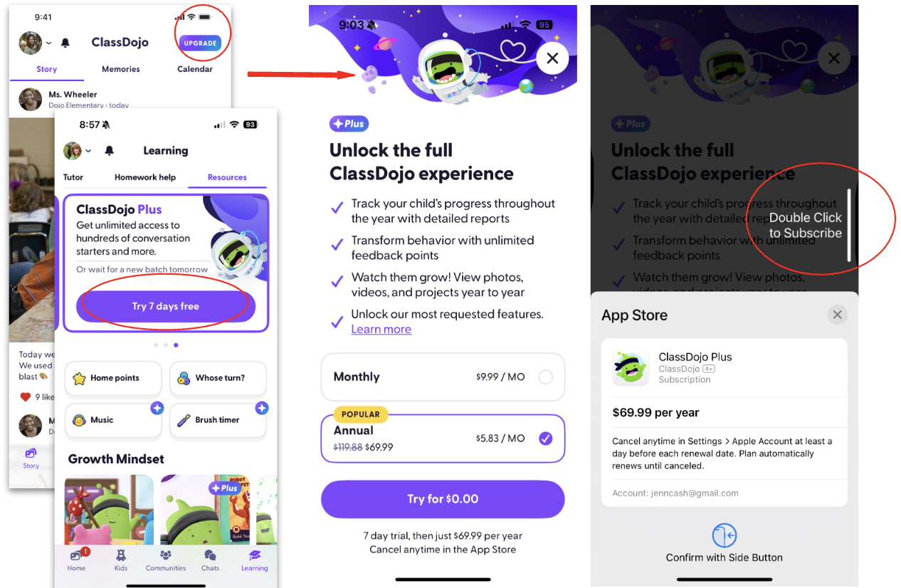Tap the notification bell beside Learning title
Screen dimensions: 901x588
point(109,151)
